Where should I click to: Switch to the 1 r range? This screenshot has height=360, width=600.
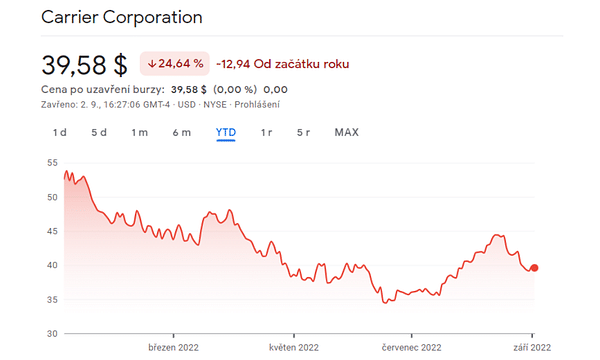tap(266, 132)
